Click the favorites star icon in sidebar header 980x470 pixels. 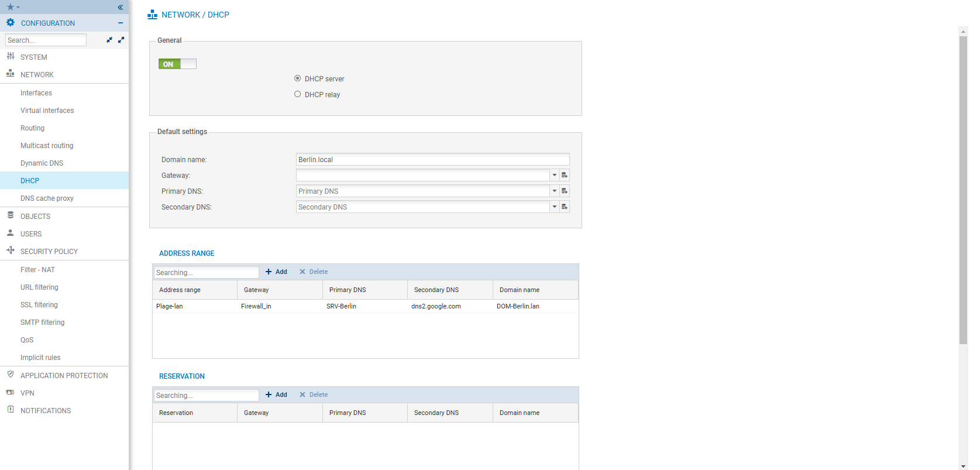[11, 7]
